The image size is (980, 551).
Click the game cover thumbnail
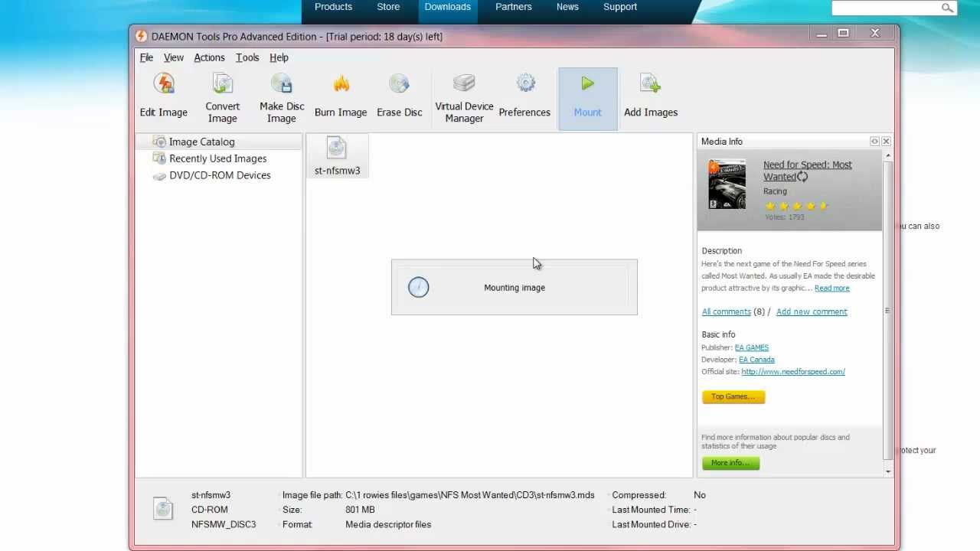point(727,184)
